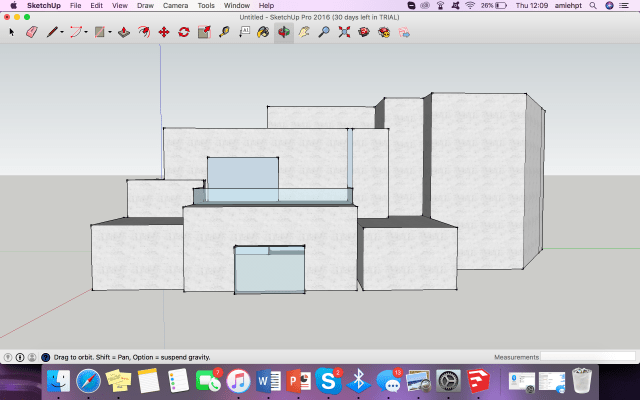Viewport: 640px width, 400px height.
Task: Open Skype from the Dock
Action: [x=328, y=381]
